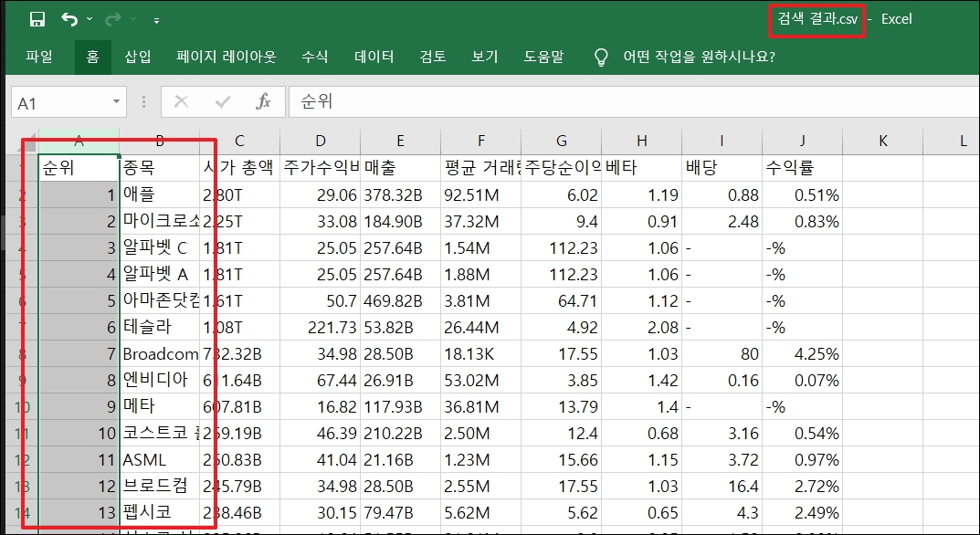Click cell with value 92.51M
The width and height of the screenshot is (980, 535).
tap(480, 194)
